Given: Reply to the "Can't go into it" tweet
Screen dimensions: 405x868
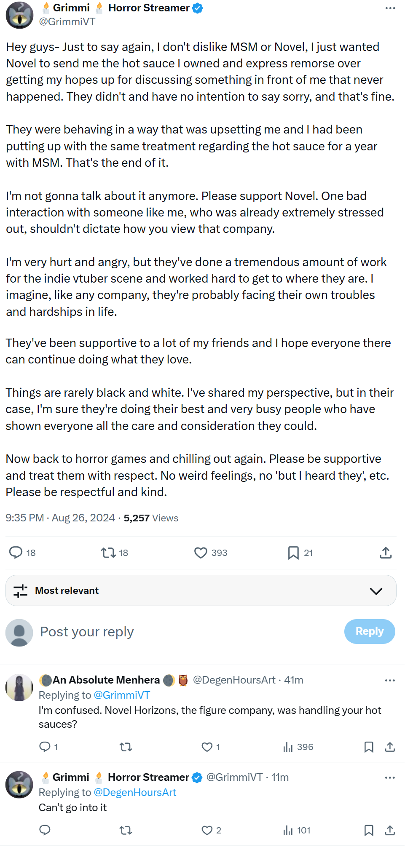Looking at the screenshot, I should pyautogui.click(x=45, y=831).
